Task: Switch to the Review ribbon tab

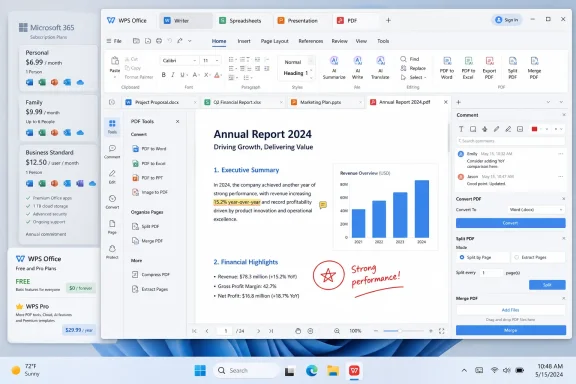Action: [x=339, y=41]
